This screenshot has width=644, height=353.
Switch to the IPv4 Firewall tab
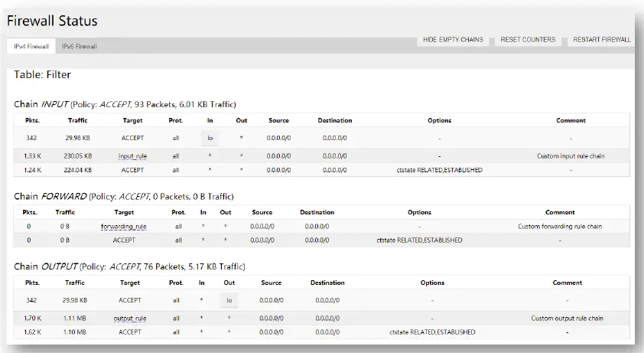31,47
